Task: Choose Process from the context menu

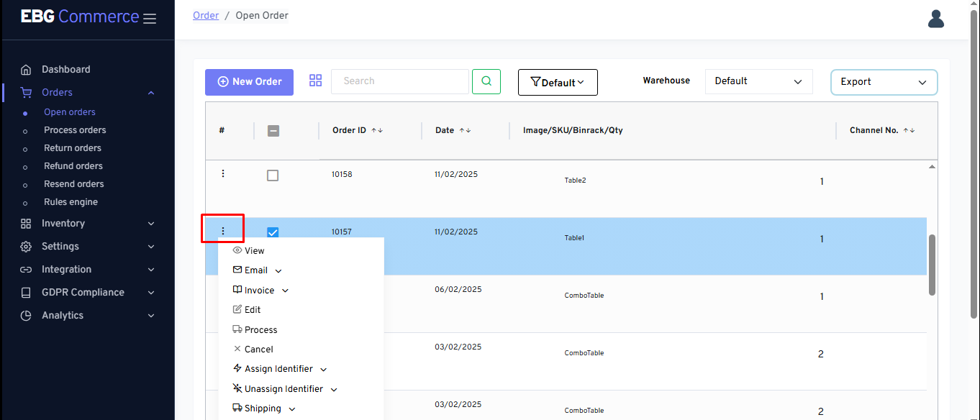Action: [260, 329]
